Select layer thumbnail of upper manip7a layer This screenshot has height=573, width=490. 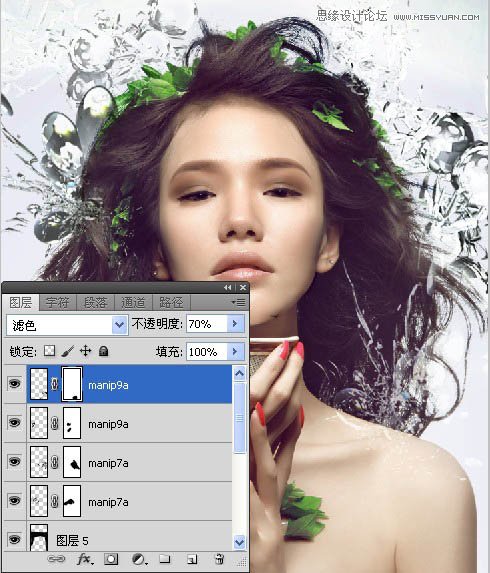(39, 462)
